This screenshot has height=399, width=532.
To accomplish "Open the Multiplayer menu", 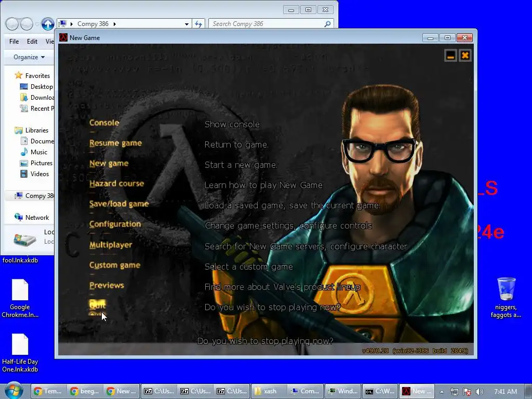I will click(111, 245).
